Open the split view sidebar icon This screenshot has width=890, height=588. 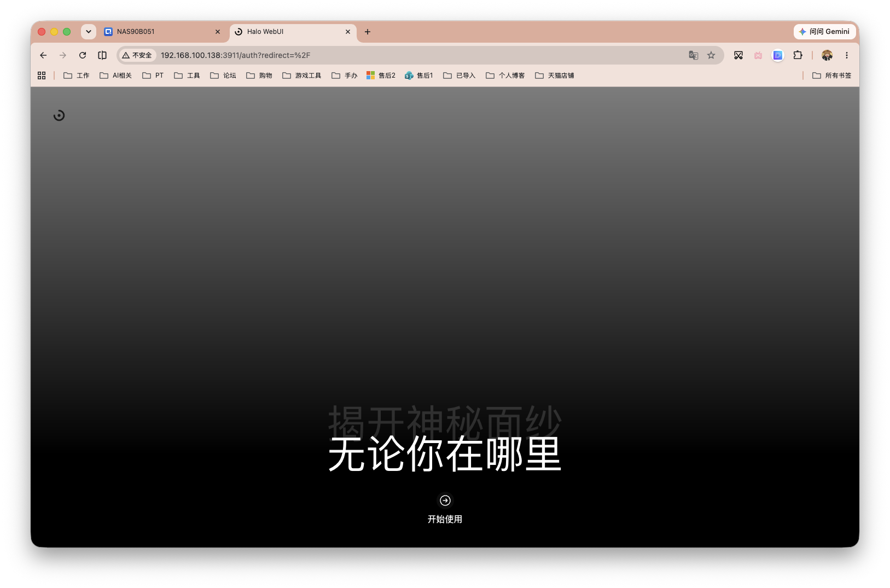pos(102,55)
